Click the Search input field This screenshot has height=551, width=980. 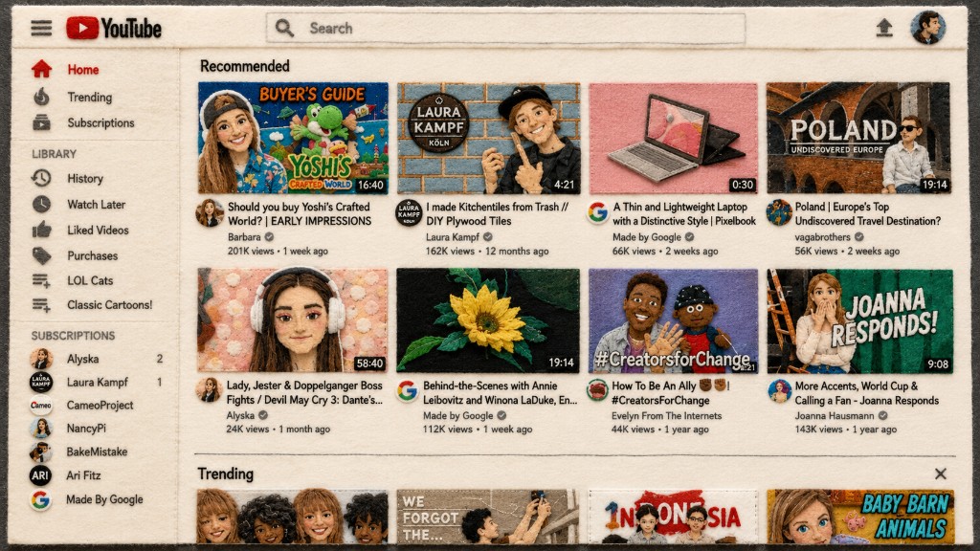[505, 28]
